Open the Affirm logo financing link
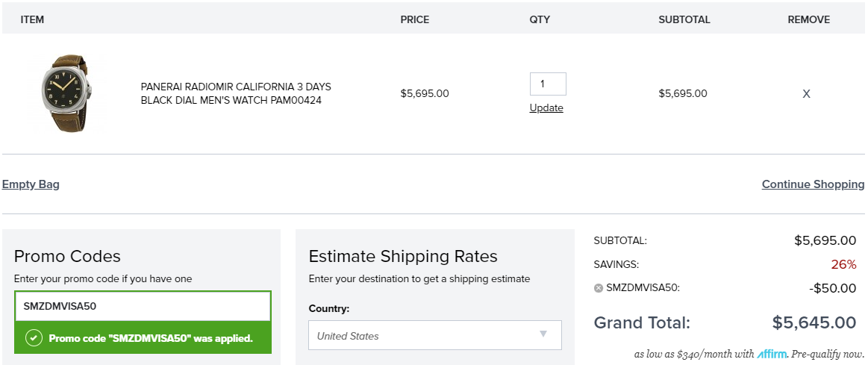Image resolution: width=868 pixels, height=365 pixels. (772, 354)
